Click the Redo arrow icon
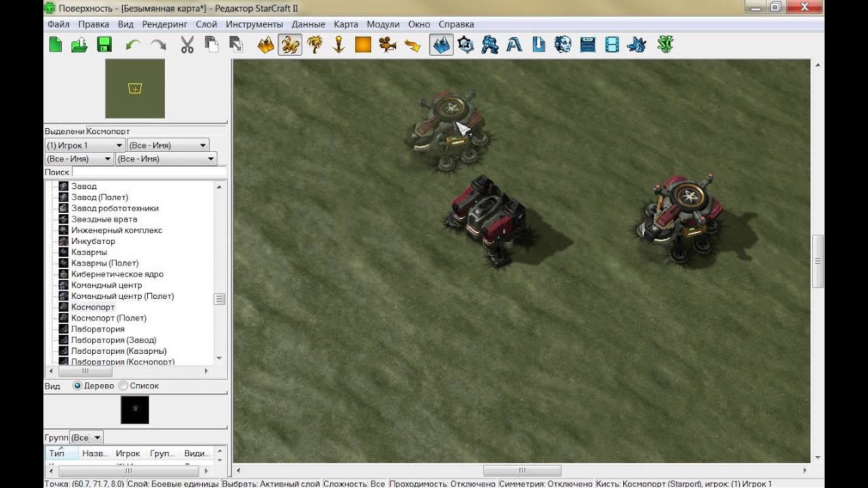Screen dimensions: 868x488 (158, 45)
